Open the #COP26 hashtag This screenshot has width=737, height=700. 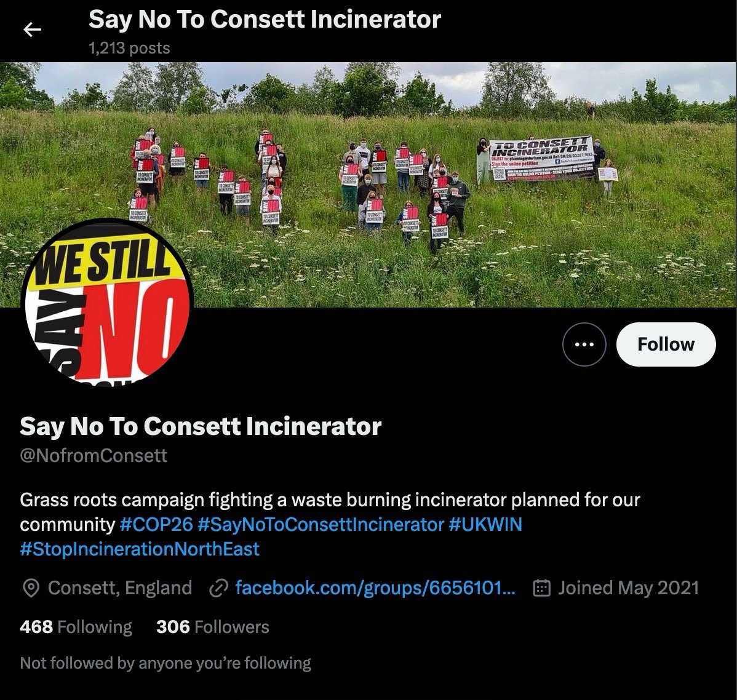click(x=156, y=524)
